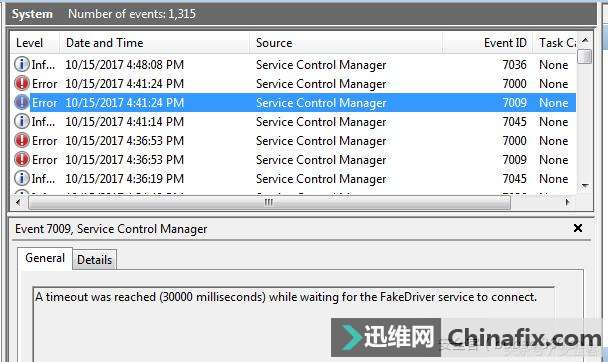Click the left arrow of the horizontal scrollbar
The height and width of the screenshot is (362, 608).
(18, 202)
